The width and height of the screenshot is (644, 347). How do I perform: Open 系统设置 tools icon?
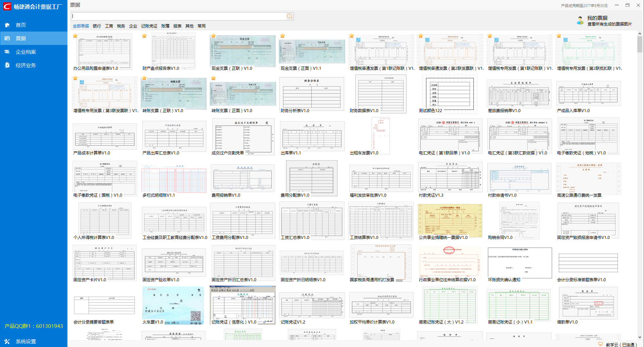[x=7, y=341]
